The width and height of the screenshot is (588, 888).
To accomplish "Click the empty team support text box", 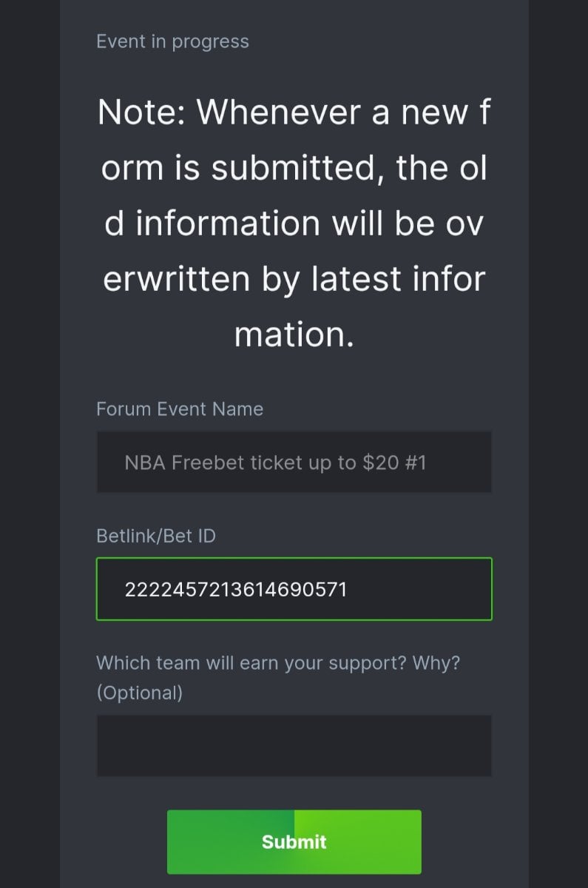I will (294, 745).
